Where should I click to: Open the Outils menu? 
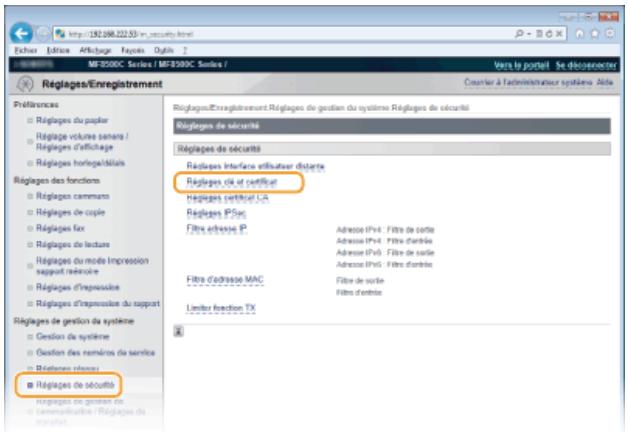tap(164, 50)
